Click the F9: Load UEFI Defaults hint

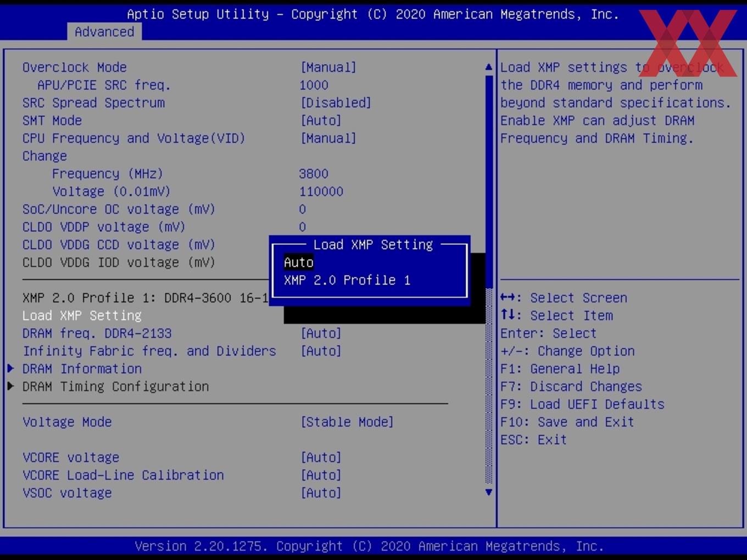pos(582,404)
